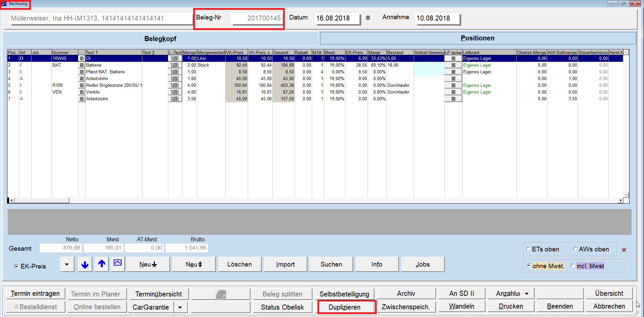Viewport: 644px width, 317px height.
Task: Click L.-Text icon in Reifen row
Action: point(175,85)
